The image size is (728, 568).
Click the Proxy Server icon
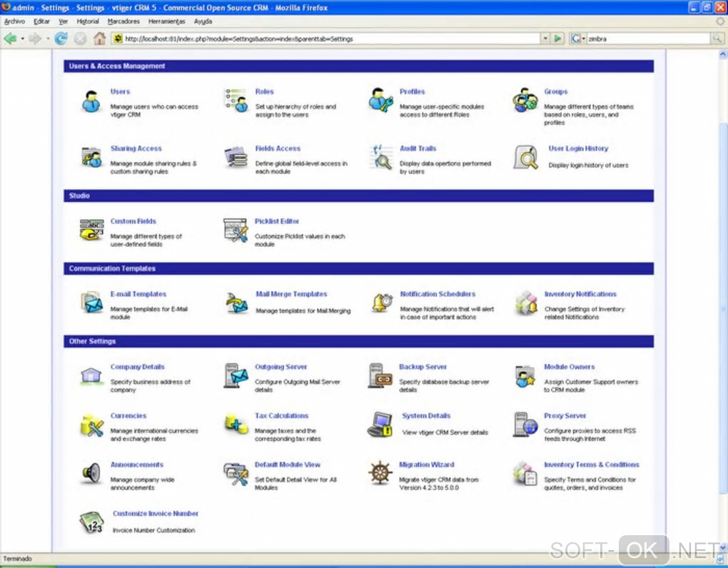pyautogui.click(x=525, y=425)
